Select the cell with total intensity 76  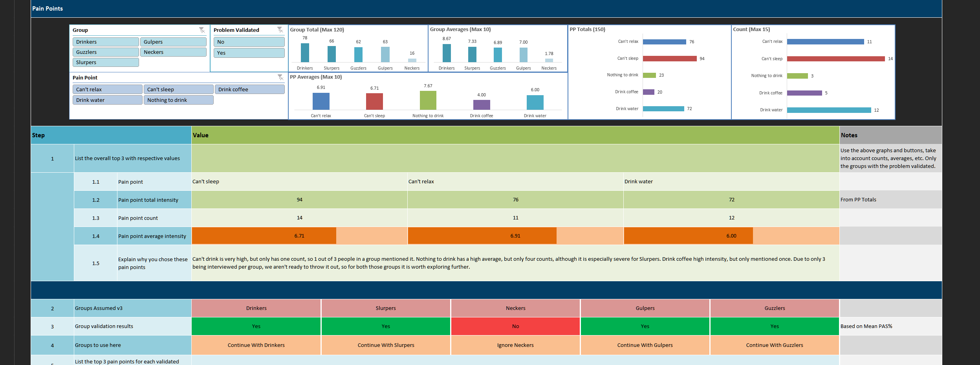[x=515, y=199]
